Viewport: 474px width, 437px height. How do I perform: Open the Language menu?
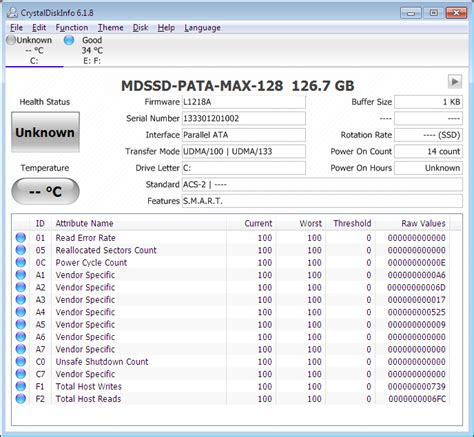coord(202,28)
